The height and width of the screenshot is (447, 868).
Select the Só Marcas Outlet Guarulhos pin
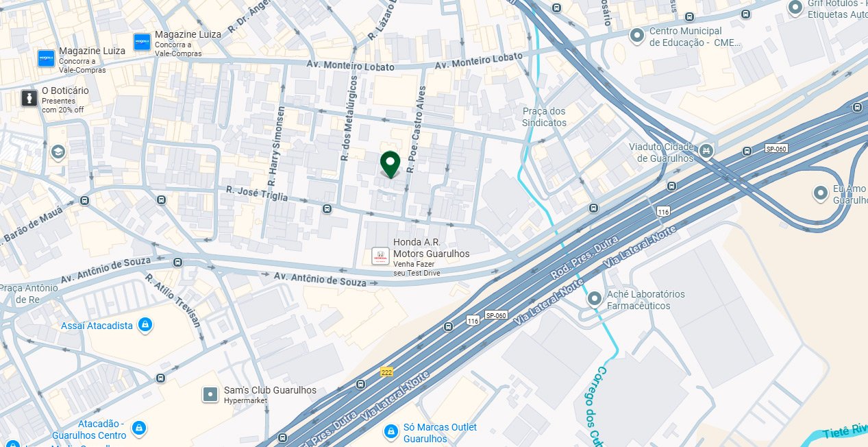pyautogui.click(x=391, y=431)
